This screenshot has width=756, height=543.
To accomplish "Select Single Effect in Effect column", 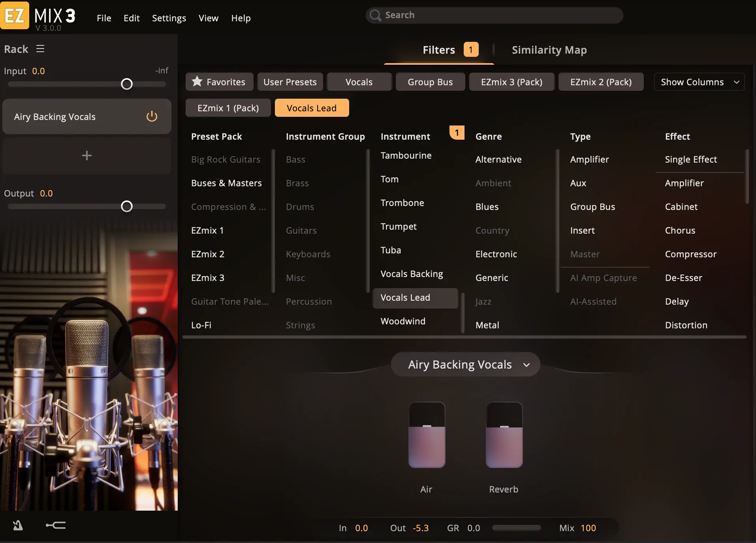I will 690,159.
